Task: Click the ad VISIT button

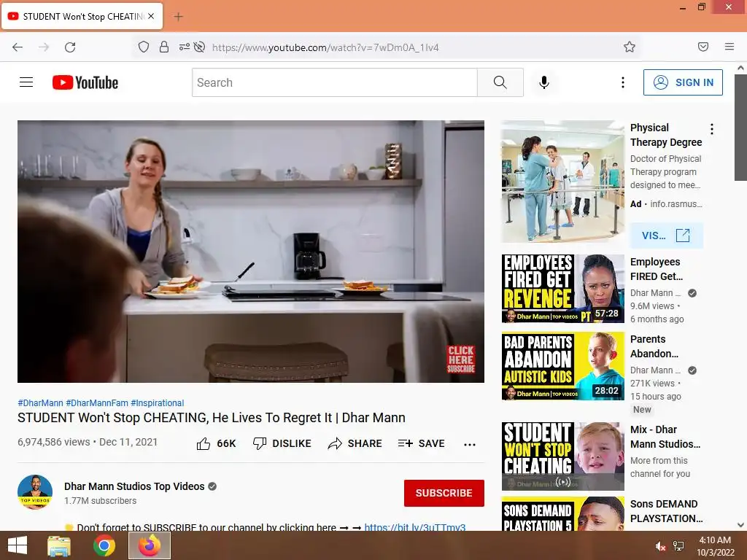Action: click(x=667, y=236)
